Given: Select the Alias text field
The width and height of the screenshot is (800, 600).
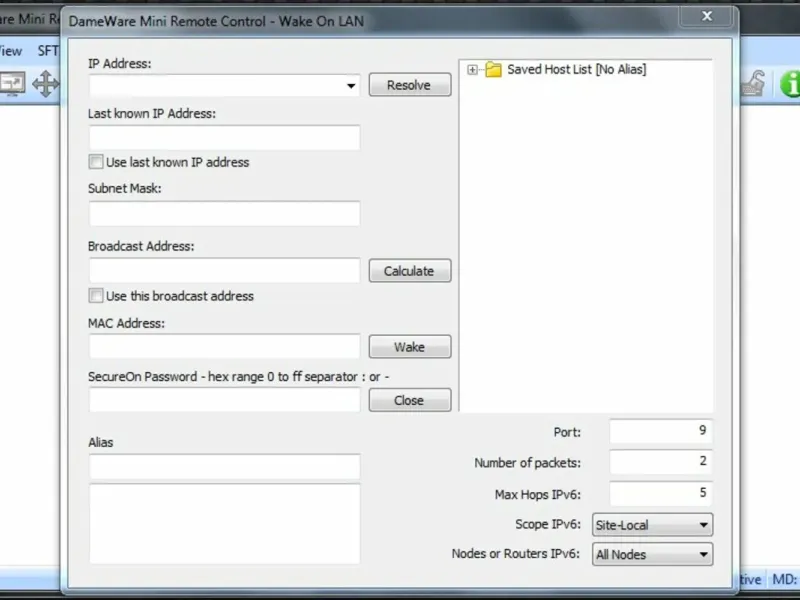Looking at the screenshot, I should [224, 466].
